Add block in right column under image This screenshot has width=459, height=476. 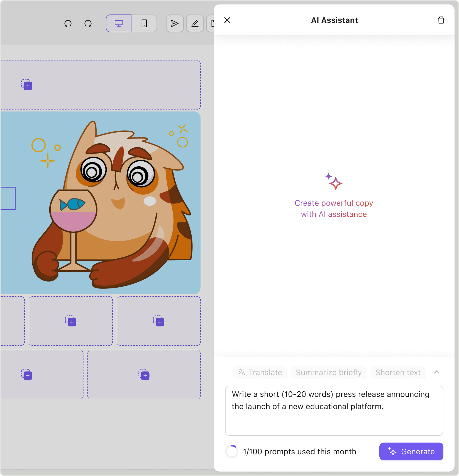click(x=159, y=321)
